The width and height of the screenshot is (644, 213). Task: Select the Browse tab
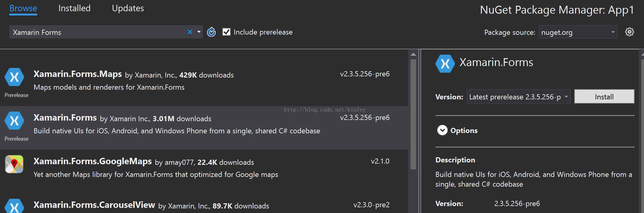(x=23, y=8)
